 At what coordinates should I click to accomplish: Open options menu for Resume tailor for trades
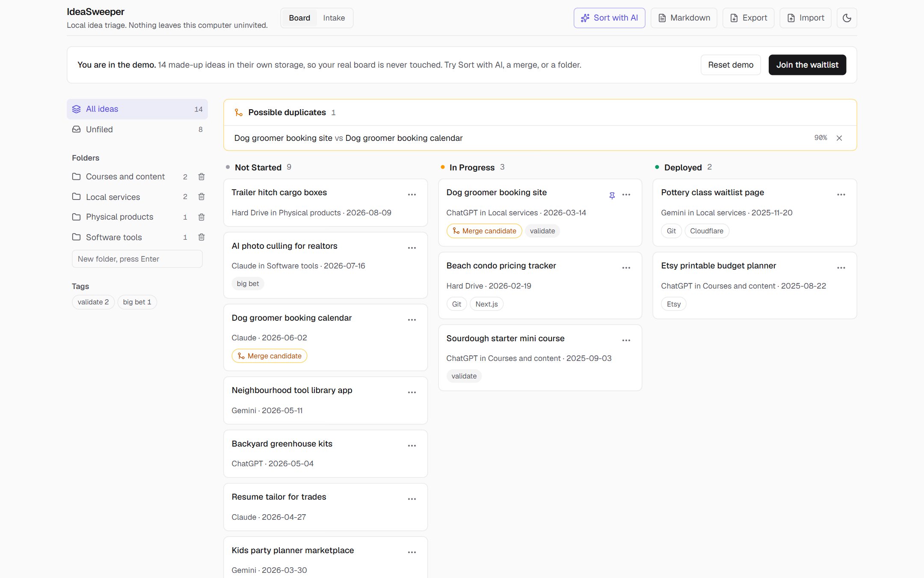point(412,499)
